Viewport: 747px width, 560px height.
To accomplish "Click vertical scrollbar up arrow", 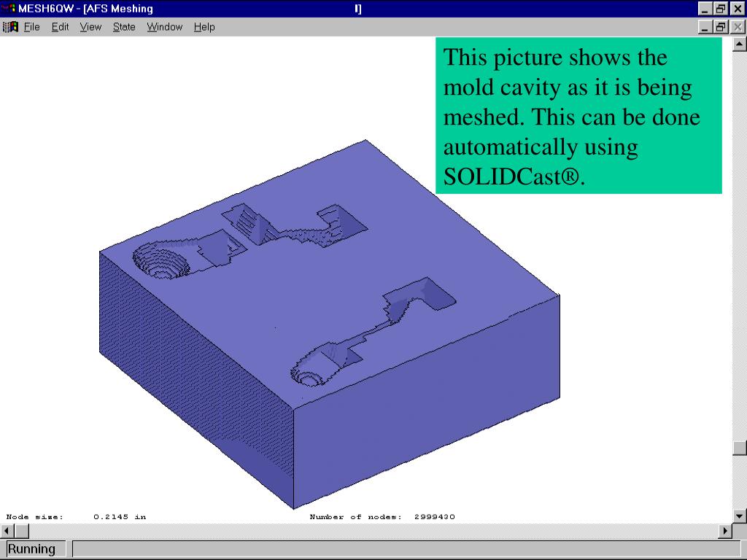I will pyautogui.click(x=739, y=44).
